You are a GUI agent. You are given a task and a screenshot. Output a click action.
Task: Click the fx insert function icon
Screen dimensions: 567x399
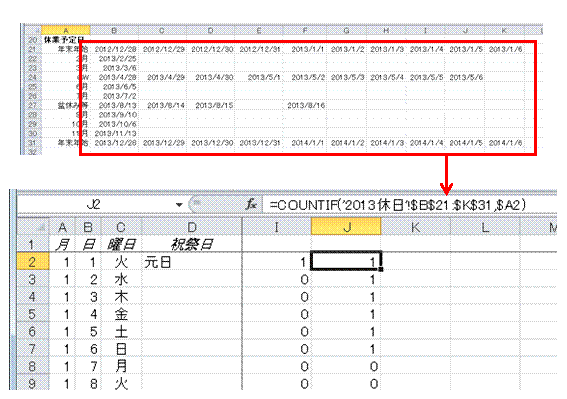(x=251, y=205)
